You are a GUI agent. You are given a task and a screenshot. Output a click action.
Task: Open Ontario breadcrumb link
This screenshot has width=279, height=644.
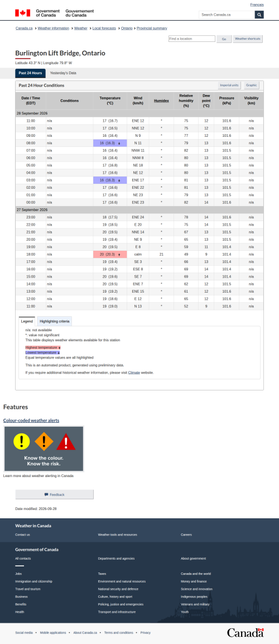point(127,28)
